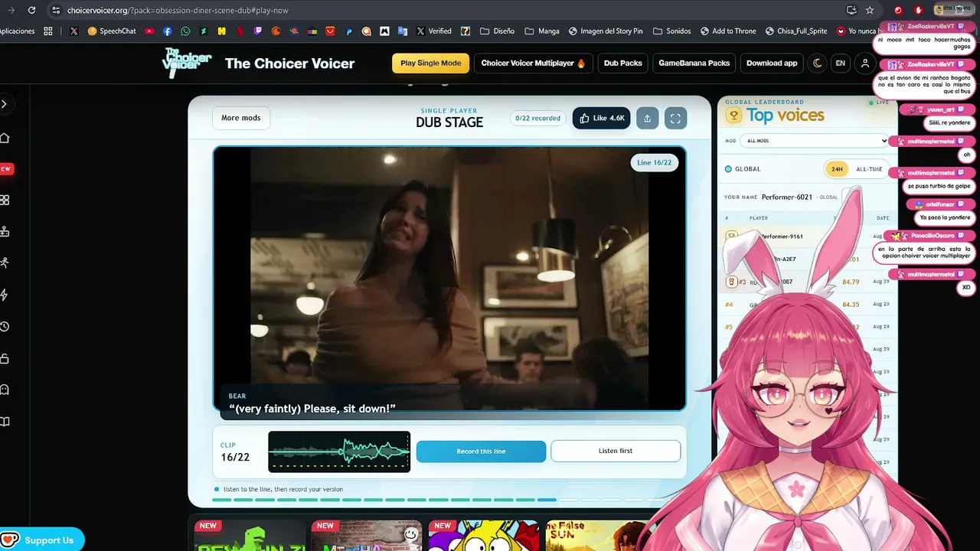The height and width of the screenshot is (551, 980).
Task: Open the GameBanana Packs page
Action: [x=694, y=63]
